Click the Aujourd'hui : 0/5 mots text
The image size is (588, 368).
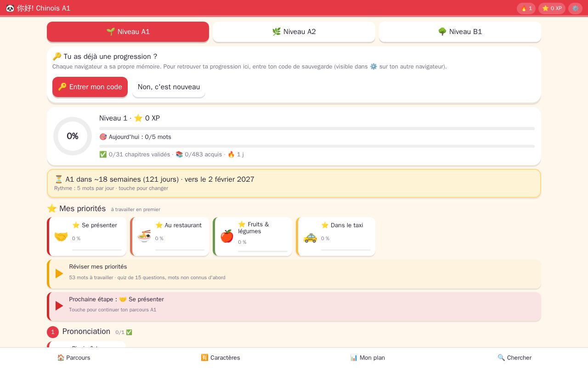point(135,137)
